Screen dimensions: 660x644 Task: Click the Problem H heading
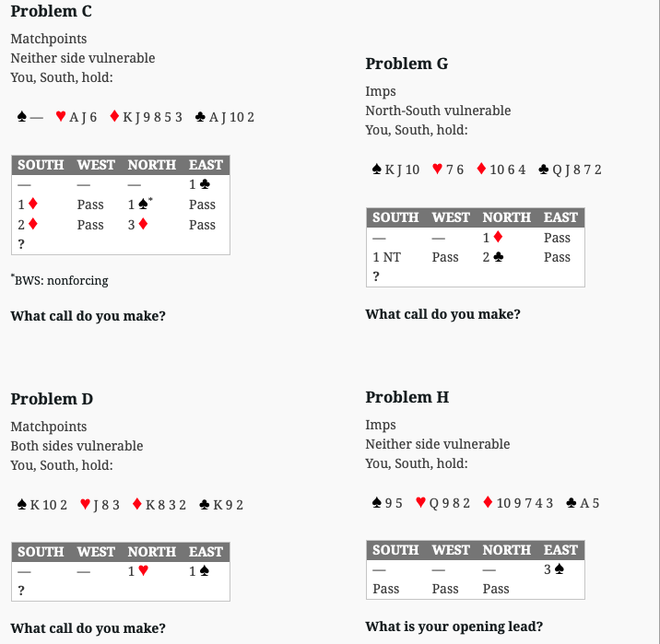pyautogui.click(x=407, y=397)
